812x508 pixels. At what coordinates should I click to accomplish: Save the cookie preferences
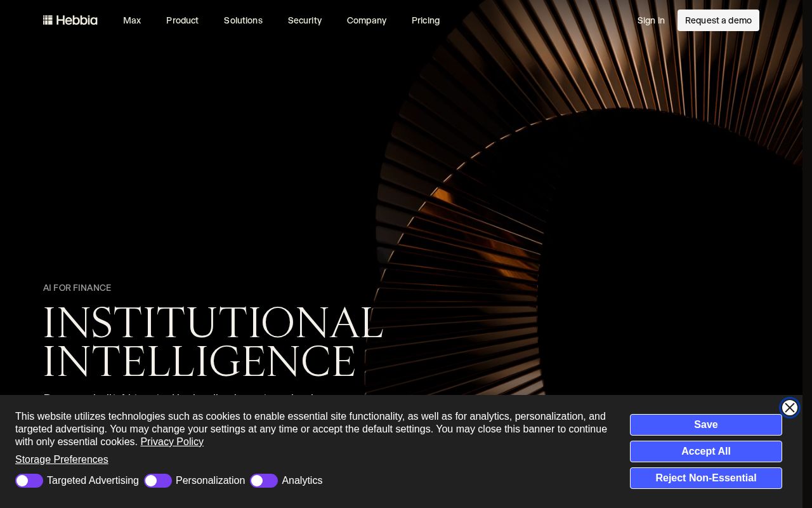pos(706,425)
